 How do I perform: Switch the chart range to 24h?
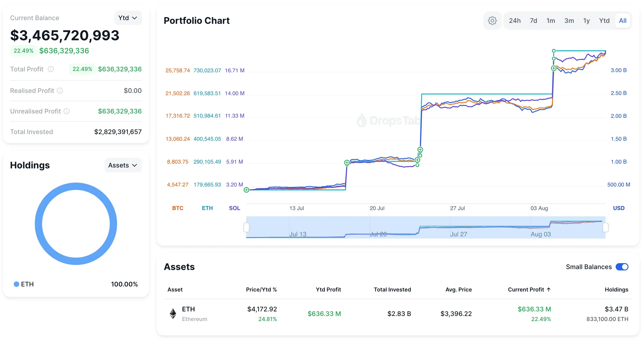[515, 21]
